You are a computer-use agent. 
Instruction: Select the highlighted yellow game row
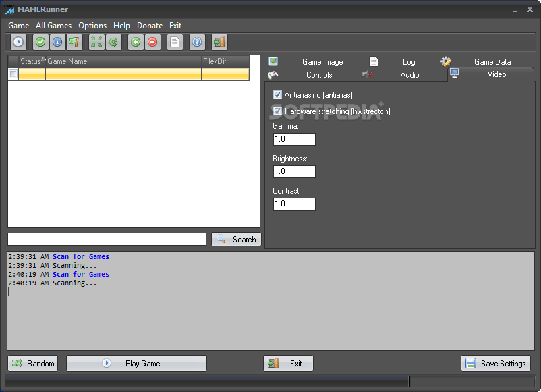click(x=129, y=74)
